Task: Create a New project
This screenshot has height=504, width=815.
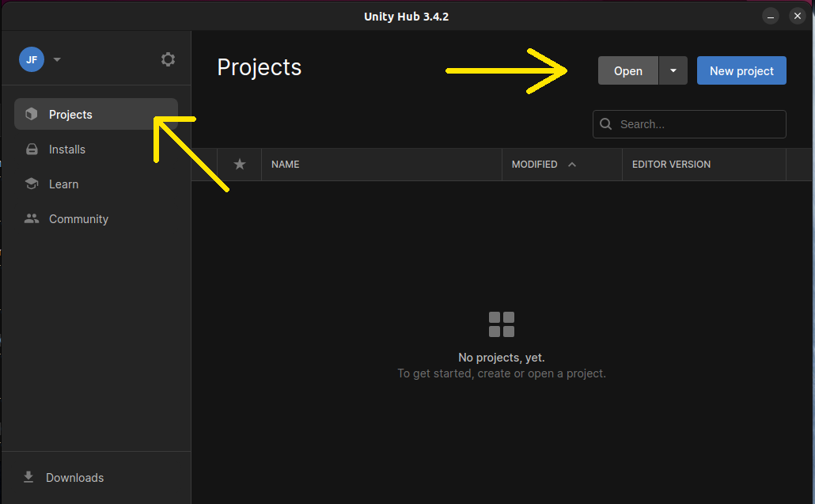Action: 741,70
